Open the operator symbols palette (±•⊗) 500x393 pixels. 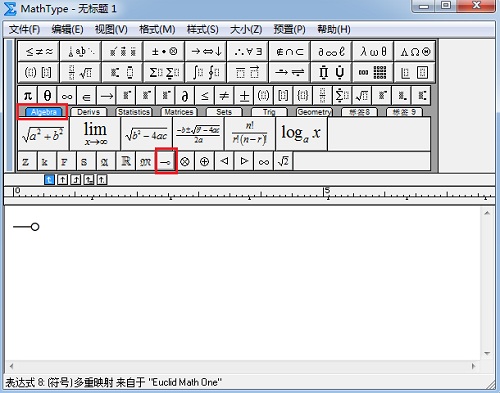coord(164,51)
